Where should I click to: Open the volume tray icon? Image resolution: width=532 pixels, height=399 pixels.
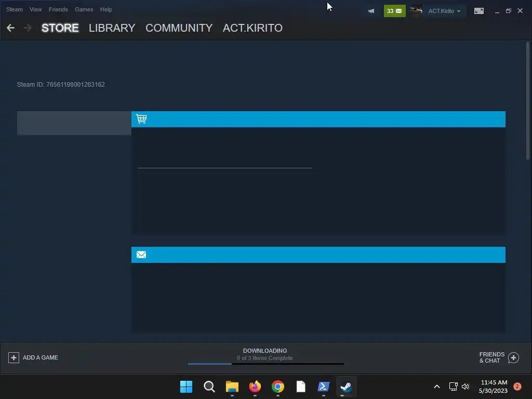[465, 387]
